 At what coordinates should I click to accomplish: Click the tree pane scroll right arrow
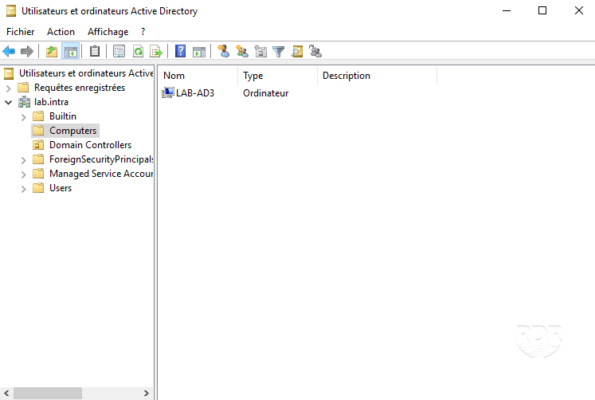146,393
